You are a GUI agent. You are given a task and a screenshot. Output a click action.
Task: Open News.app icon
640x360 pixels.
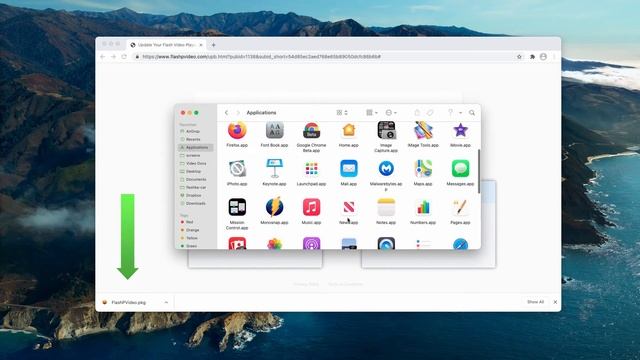coord(349,207)
